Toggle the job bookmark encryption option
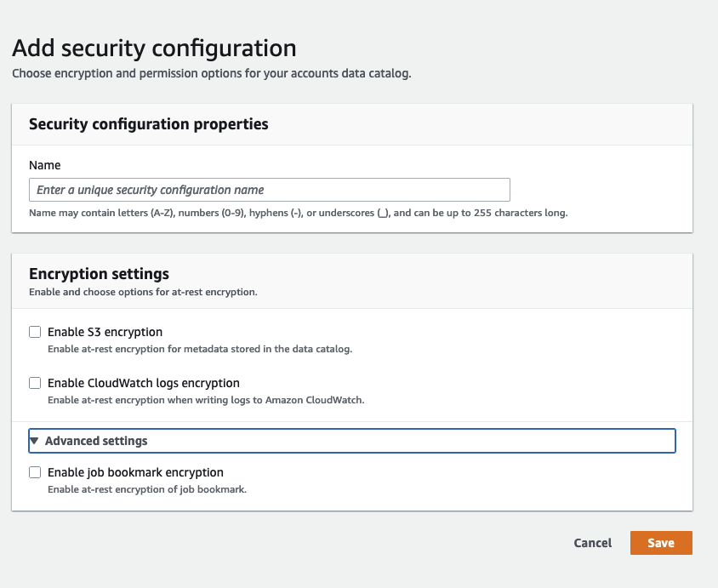The height and width of the screenshot is (588, 718). click(35, 472)
